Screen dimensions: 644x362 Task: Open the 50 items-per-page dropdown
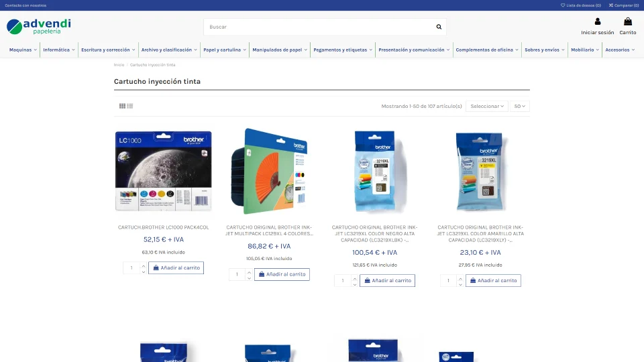pyautogui.click(x=519, y=106)
